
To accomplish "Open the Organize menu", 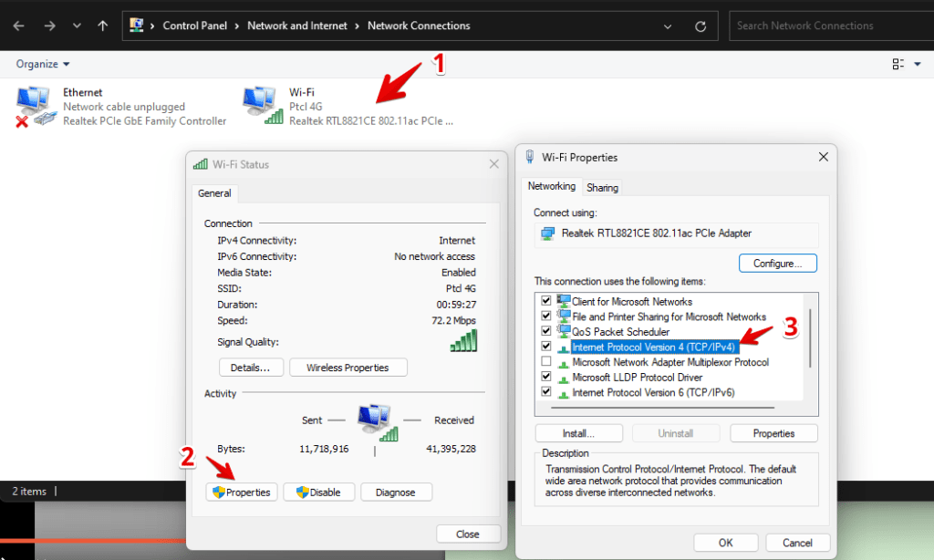I will tap(42, 64).
